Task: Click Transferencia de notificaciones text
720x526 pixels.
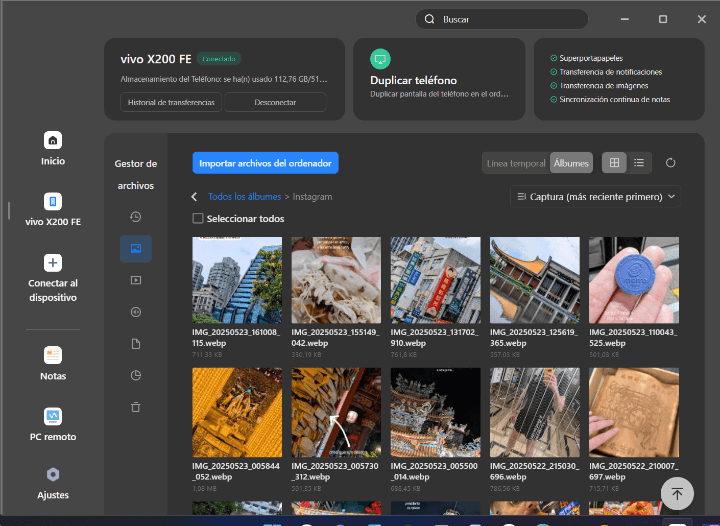Action: pyautogui.click(x=611, y=72)
